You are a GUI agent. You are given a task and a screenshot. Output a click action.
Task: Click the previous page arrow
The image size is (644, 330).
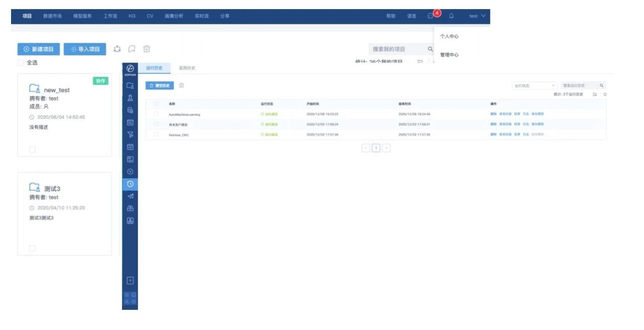point(366,148)
